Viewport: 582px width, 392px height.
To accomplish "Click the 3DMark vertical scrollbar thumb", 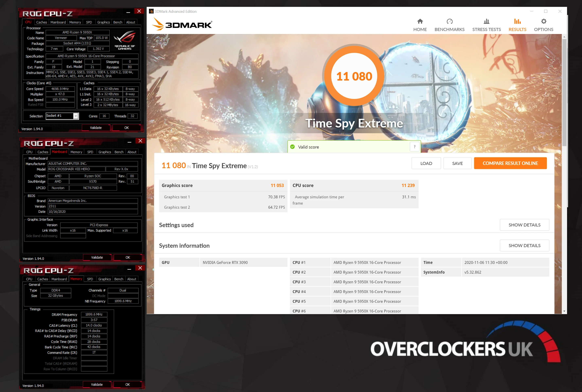I will 564,92.
